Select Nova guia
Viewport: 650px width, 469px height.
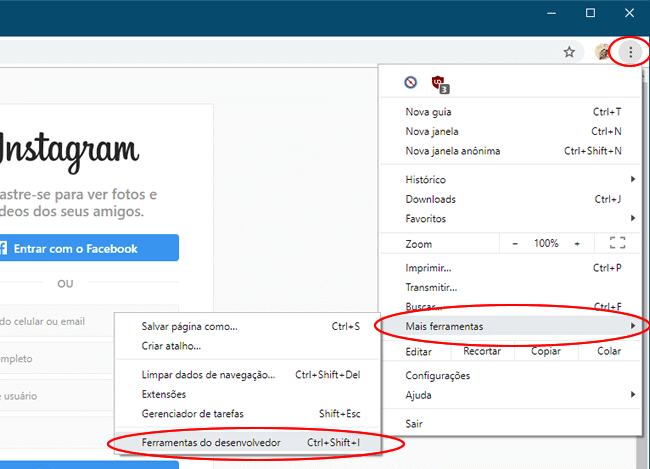511,112
